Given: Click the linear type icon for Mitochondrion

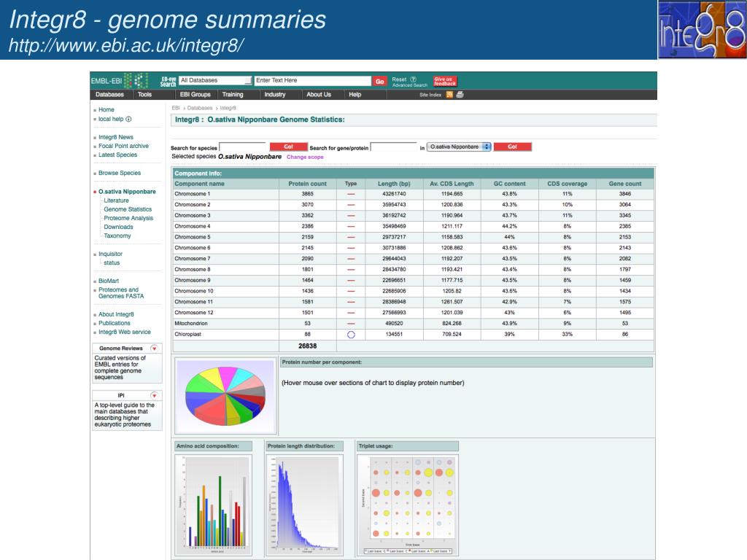Looking at the screenshot, I should coord(351,324).
